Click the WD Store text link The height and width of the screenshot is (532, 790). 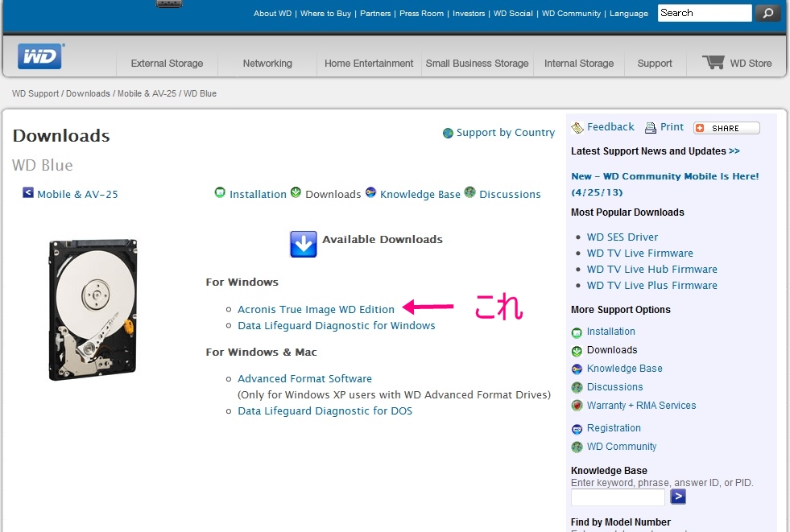[751, 64]
